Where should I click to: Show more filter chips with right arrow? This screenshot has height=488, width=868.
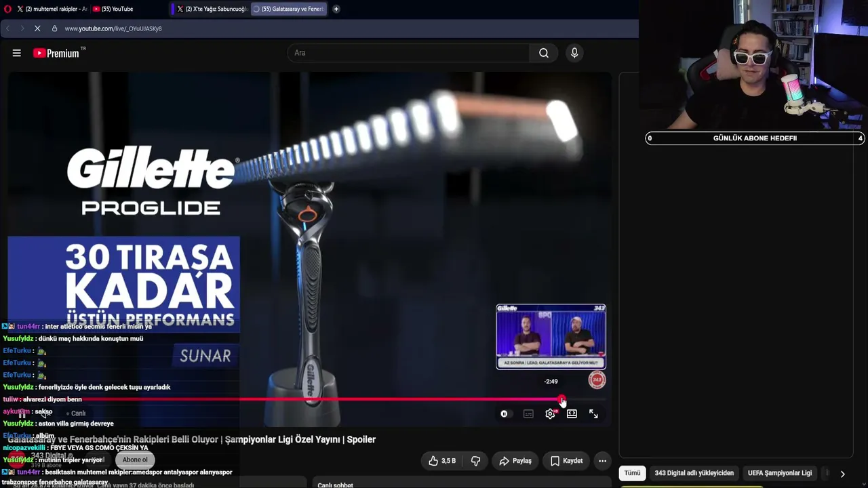point(842,474)
